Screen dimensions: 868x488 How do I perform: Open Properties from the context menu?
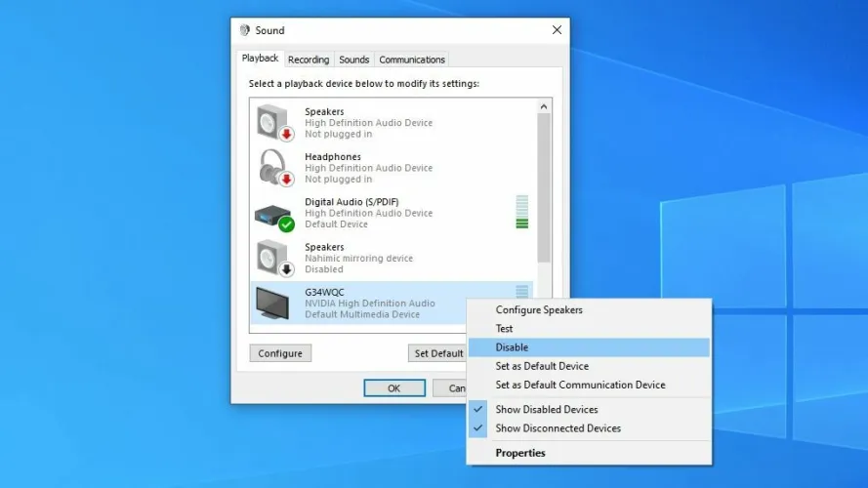tap(520, 453)
